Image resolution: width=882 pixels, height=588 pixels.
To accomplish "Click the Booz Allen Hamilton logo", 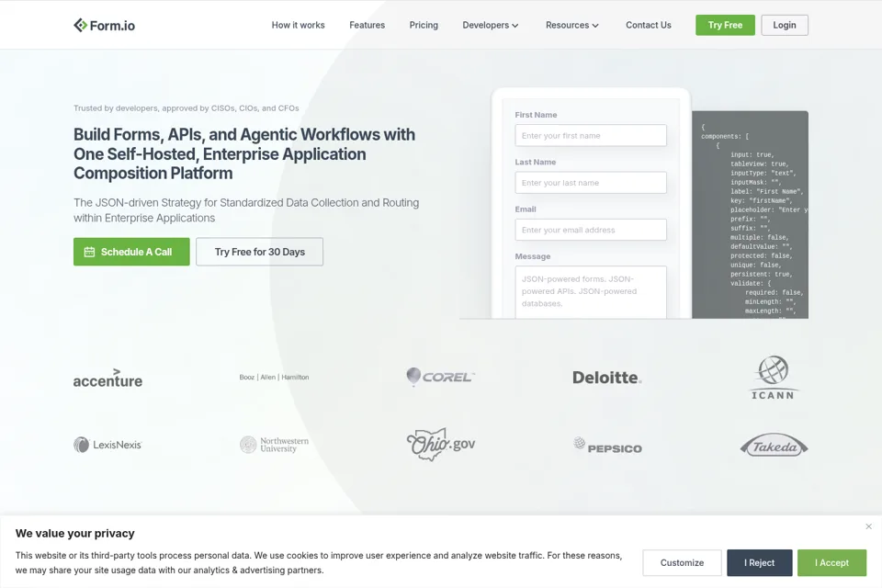I will [x=274, y=377].
